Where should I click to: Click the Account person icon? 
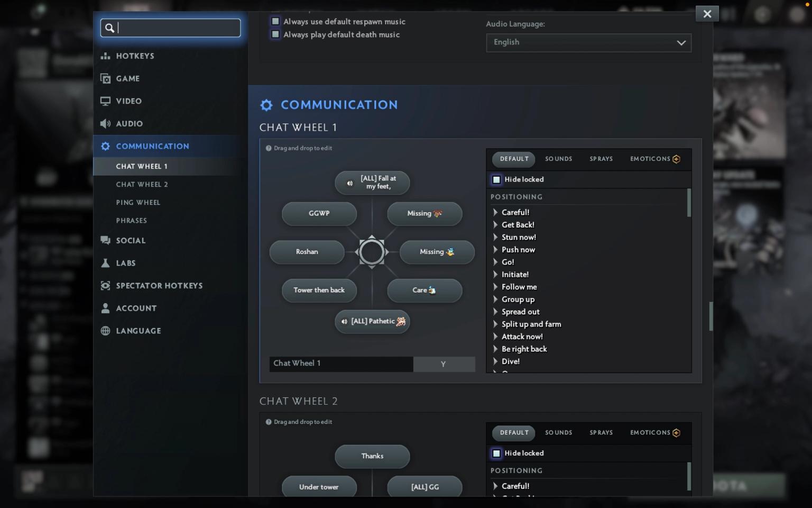(106, 308)
